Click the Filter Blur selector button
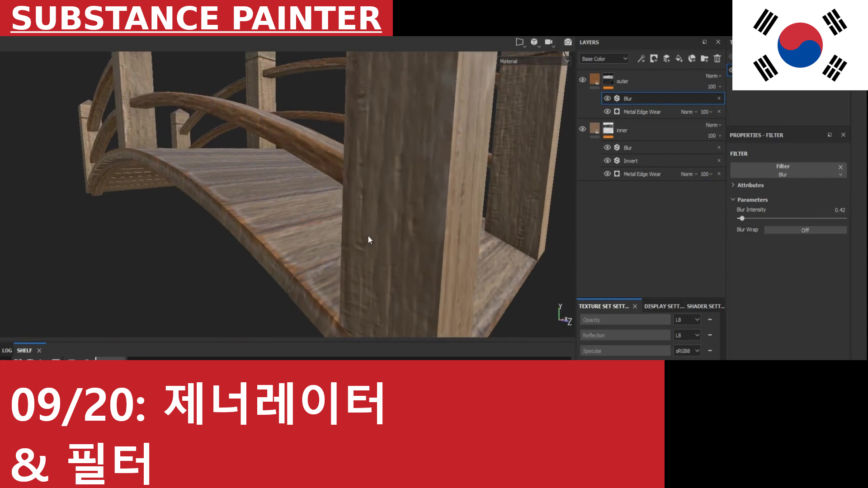The width and height of the screenshot is (868, 488). click(788, 170)
